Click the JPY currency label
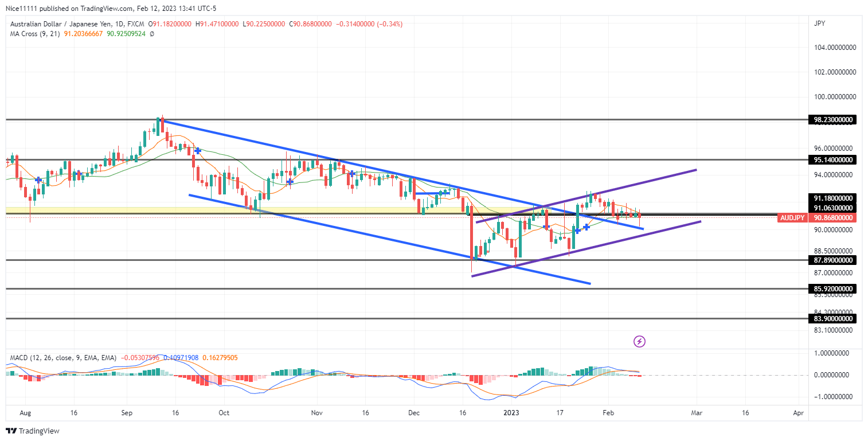Screen dimensions: 868x441 (820, 23)
